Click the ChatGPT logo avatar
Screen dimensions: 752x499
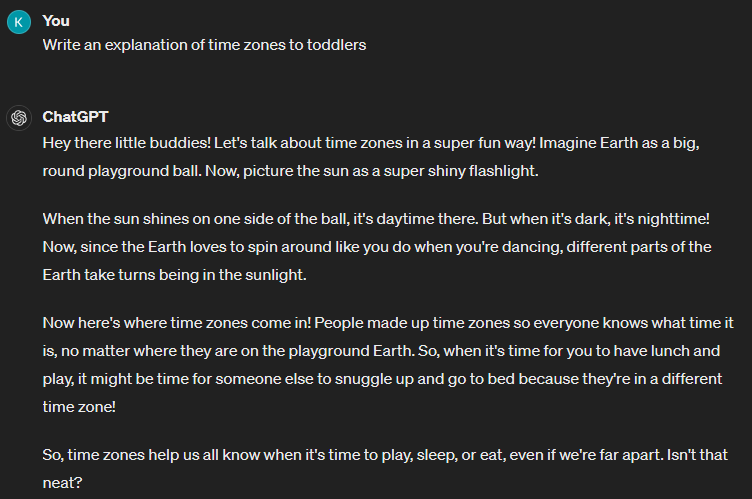click(19, 118)
